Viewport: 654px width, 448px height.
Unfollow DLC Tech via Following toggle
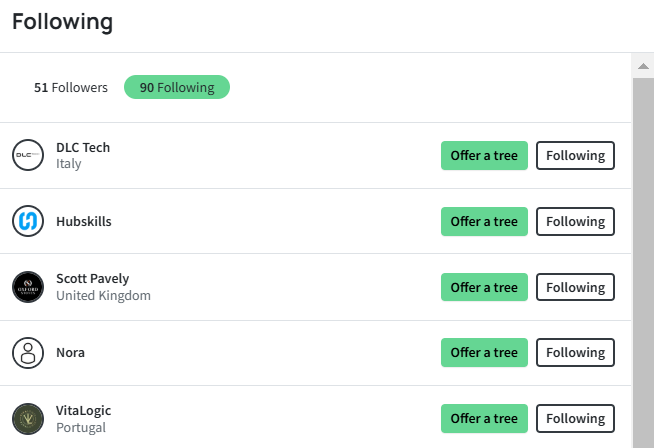(x=575, y=156)
